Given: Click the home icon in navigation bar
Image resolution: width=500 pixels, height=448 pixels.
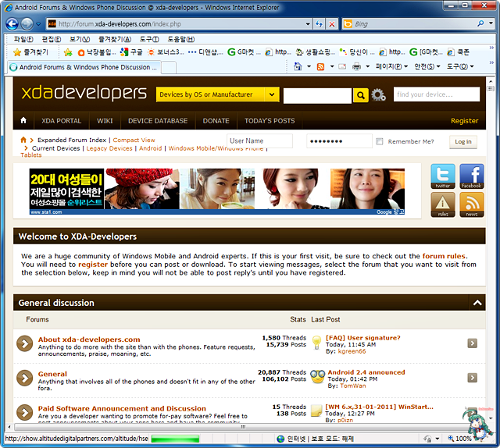Looking at the screenshot, I should click(x=23, y=121).
